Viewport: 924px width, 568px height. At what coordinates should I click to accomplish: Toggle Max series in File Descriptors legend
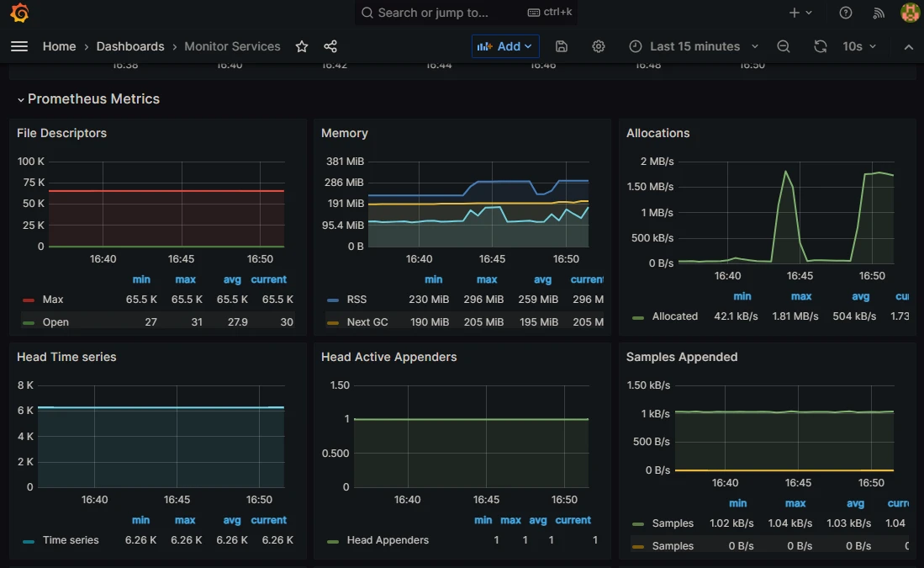tap(52, 300)
